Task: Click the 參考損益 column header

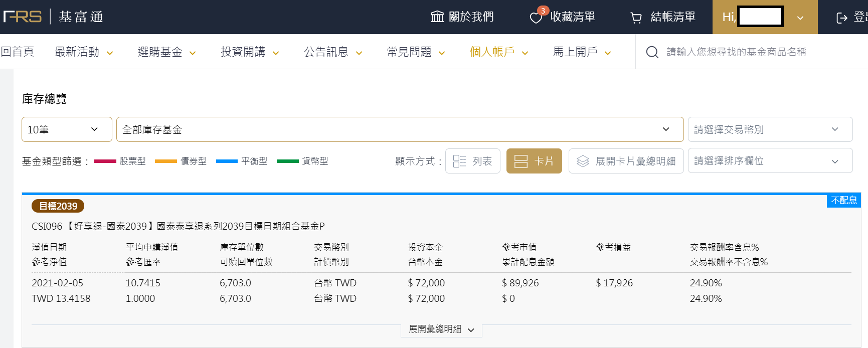Action: click(x=613, y=247)
